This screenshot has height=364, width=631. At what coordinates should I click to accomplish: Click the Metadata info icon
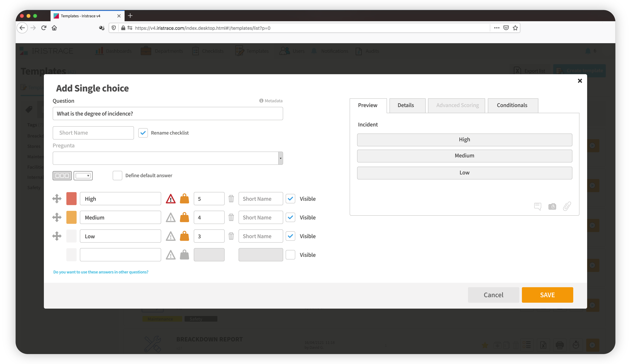261,100
